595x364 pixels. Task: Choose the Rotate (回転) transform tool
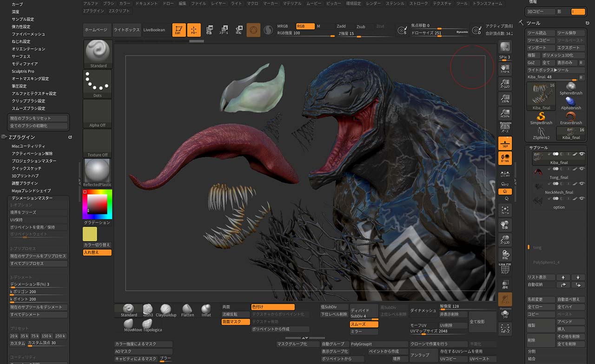coord(238,30)
